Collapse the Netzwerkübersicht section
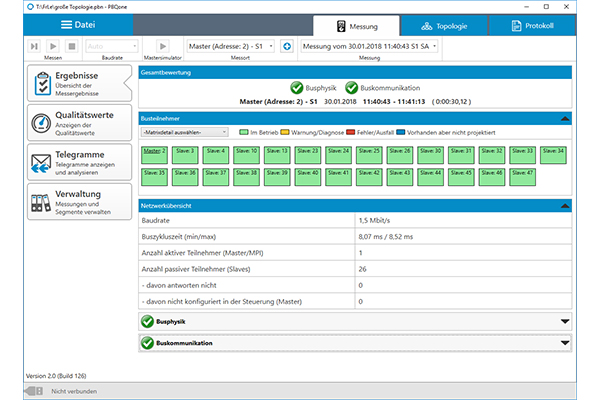This screenshot has height=400, width=600. click(x=565, y=206)
